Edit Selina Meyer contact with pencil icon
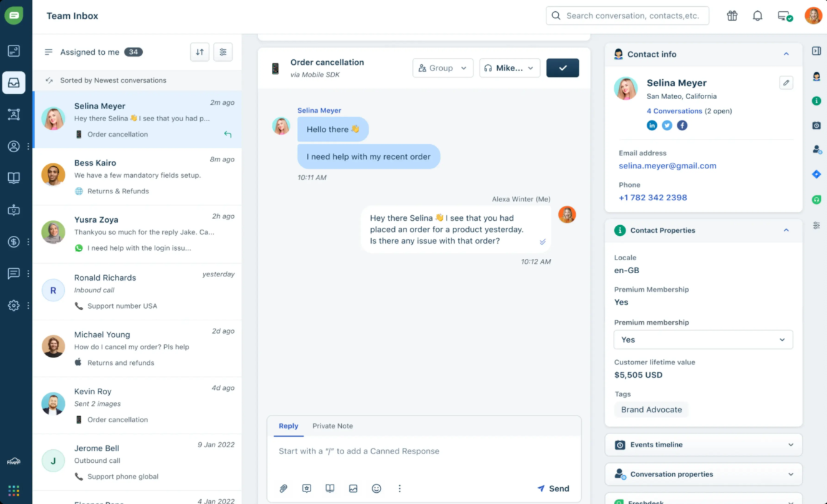827x504 pixels. (786, 83)
